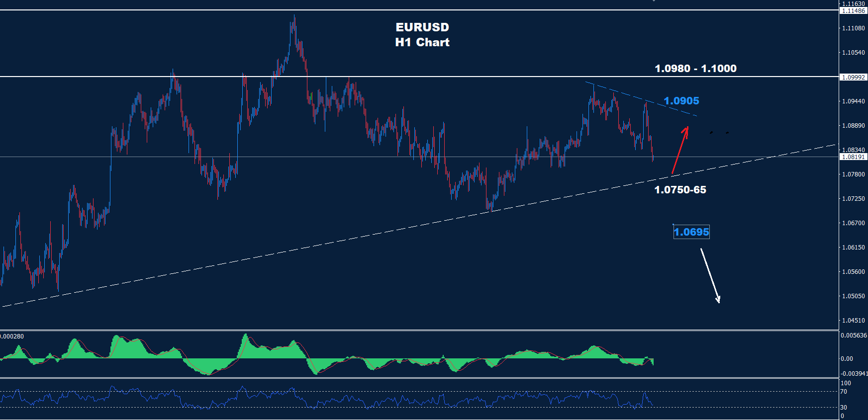Select the EURUSD chart title text
This screenshot has width=868, height=420.
(422, 27)
